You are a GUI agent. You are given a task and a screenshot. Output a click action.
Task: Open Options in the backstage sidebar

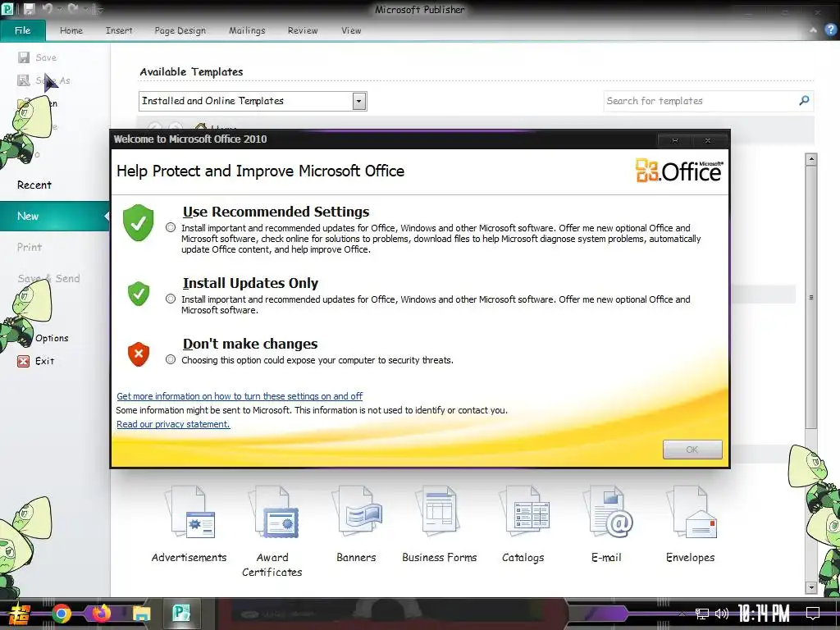52,338
